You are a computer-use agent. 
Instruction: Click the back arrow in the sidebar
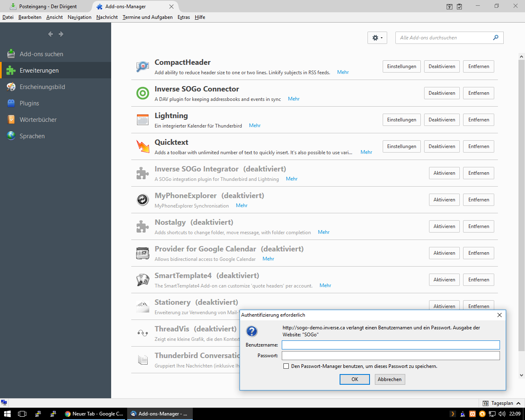tap(50, 34)
